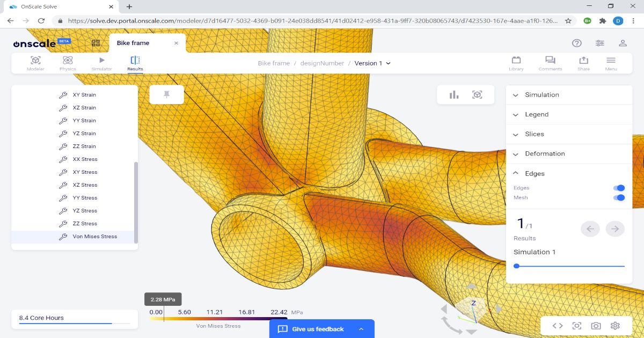Screen dimensions: 644x338
Task: Open the Share menu
Action: click(583, 63)
